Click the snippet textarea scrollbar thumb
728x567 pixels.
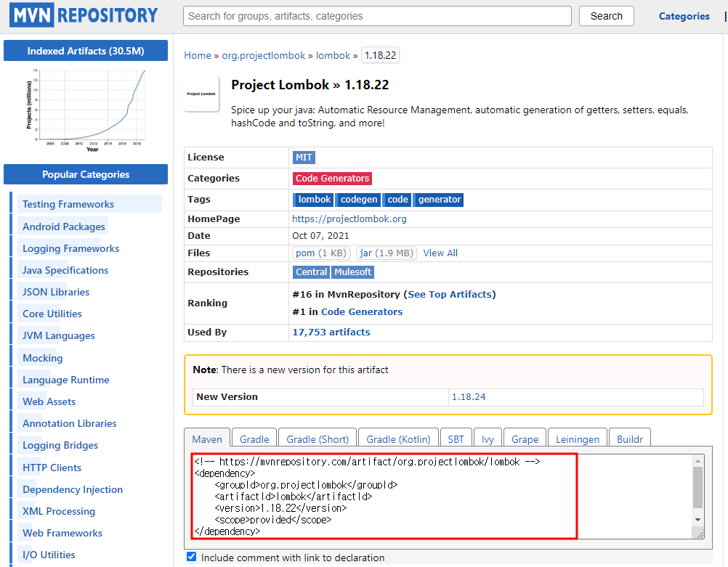[x=697, y=488]
